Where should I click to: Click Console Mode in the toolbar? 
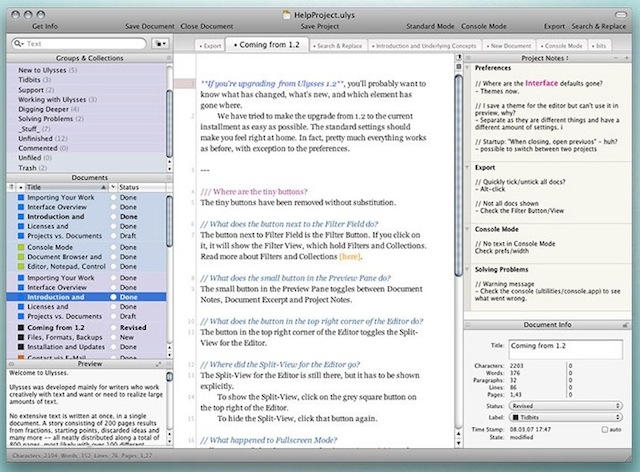(484, 26)
